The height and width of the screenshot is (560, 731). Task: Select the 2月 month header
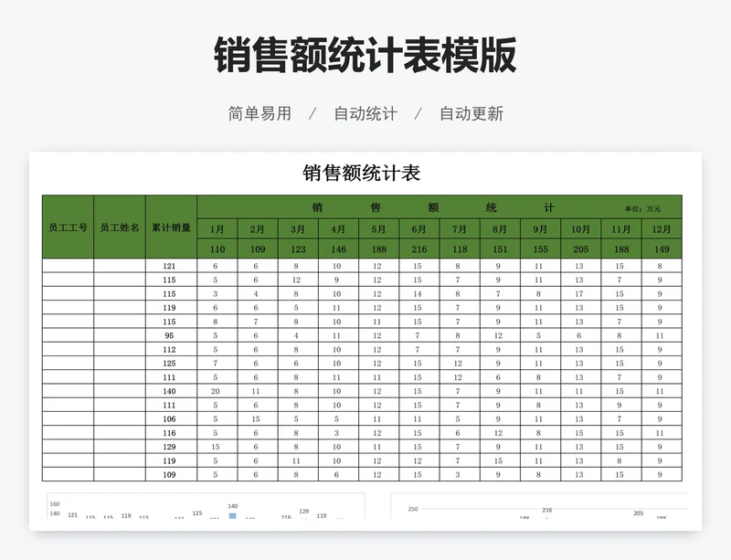tap(258, 229)
